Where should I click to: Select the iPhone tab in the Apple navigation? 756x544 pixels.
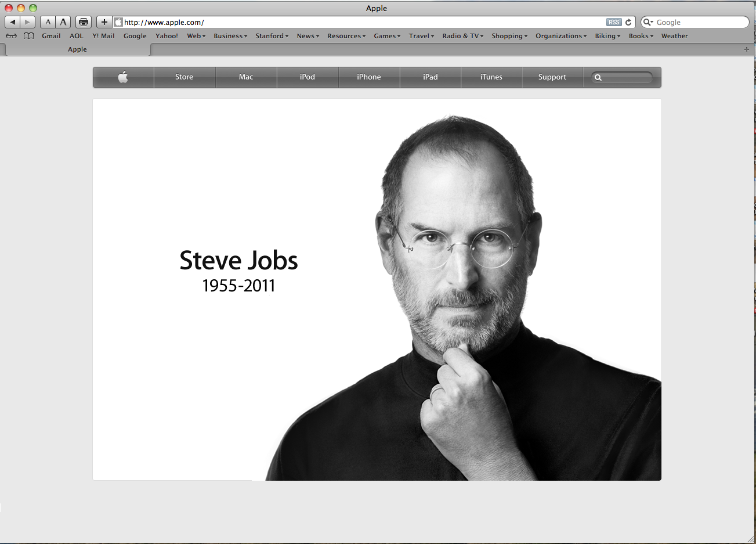(369, 77)
